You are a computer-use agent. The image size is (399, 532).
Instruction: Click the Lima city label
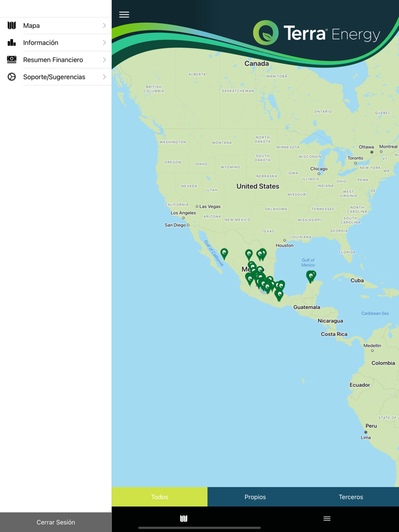click(366, 437)
